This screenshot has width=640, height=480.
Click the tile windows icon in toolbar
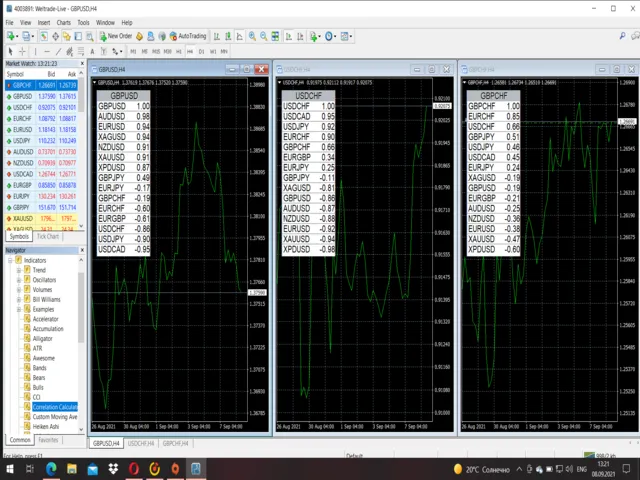[276, 36]
